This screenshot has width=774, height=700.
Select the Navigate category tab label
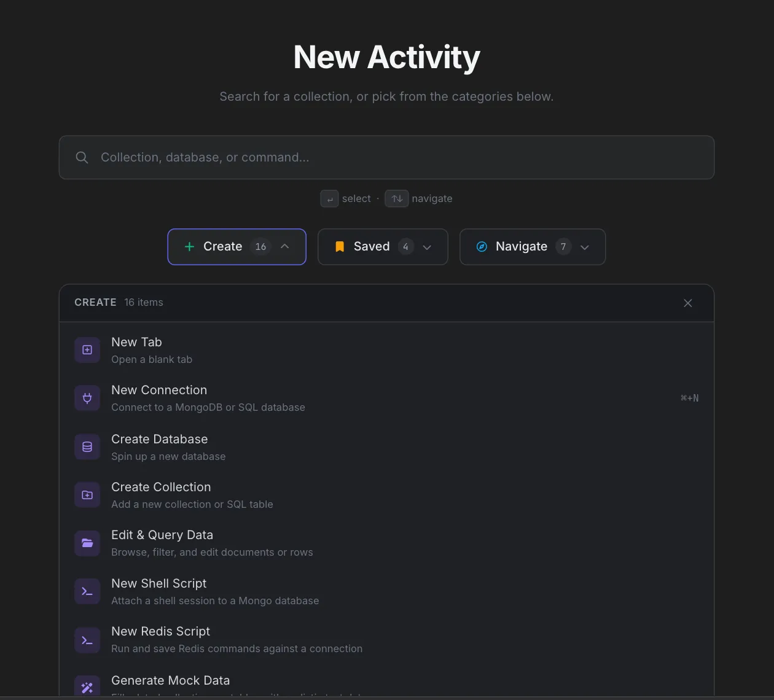pyautogui.click(x=522, y=246)
